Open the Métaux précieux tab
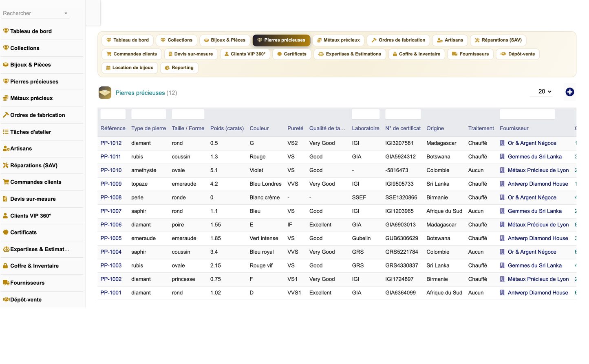 338,40
